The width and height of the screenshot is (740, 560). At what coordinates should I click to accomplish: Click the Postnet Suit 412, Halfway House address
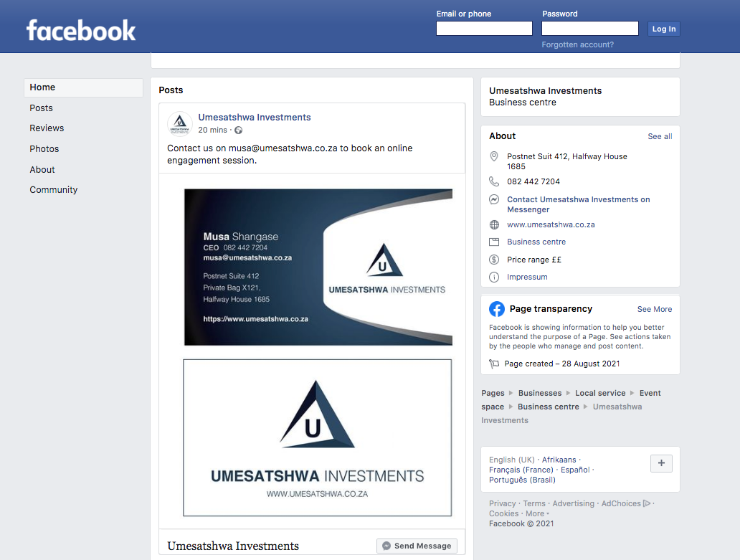coord(566,161)
